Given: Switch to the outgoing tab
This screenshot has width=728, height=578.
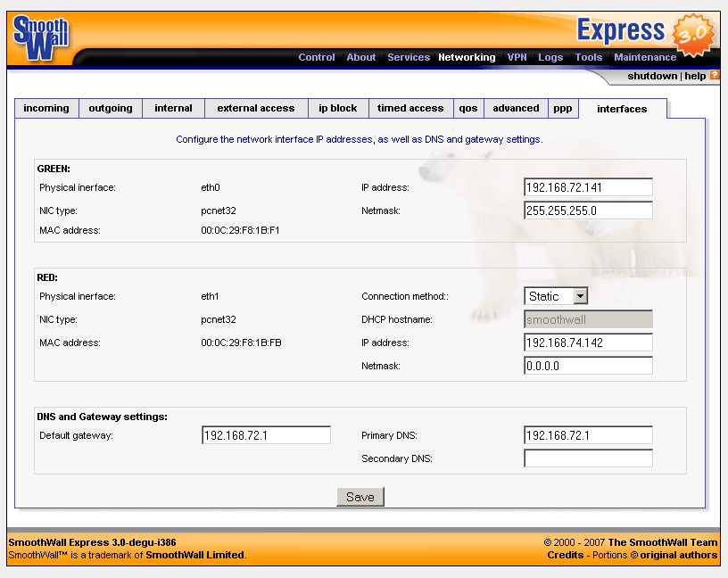Looking at the screenshot, I should 111,108.
